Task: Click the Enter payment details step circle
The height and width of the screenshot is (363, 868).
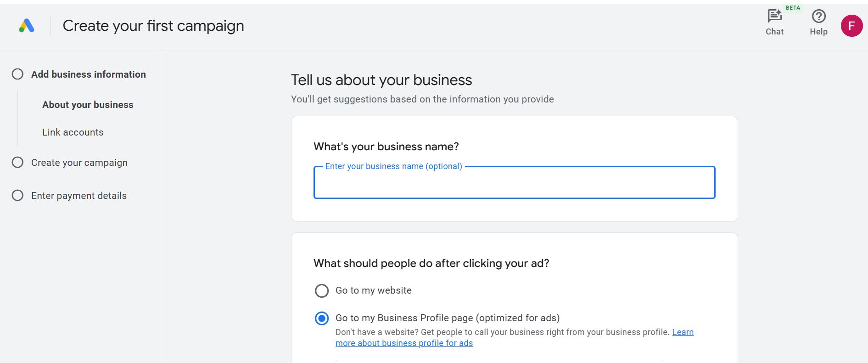Action: [17, 195]
